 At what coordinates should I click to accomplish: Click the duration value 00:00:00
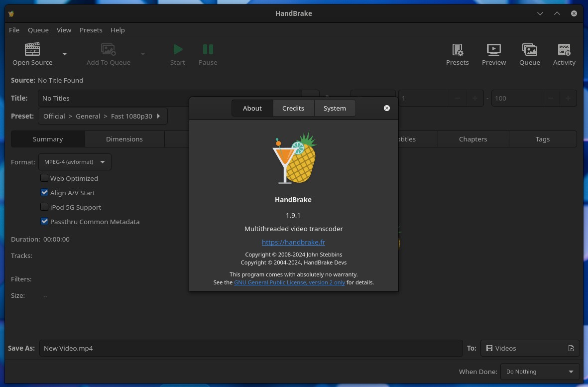(x=56, y=239)
